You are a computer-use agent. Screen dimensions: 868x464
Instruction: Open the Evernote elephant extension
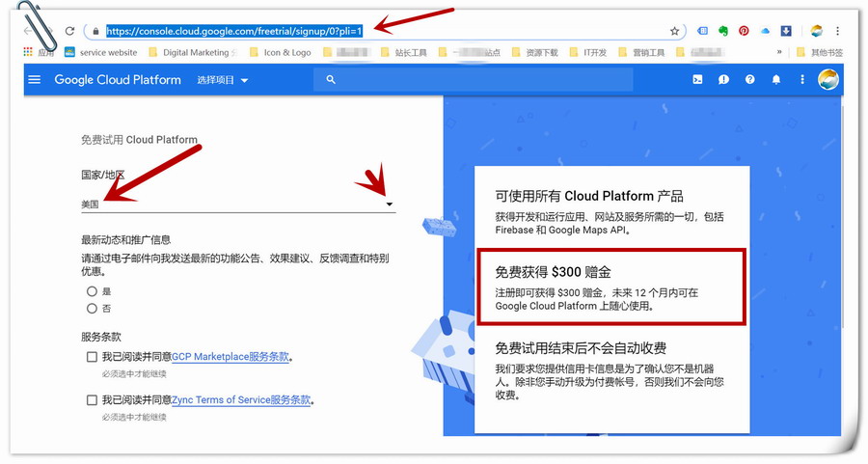pos(723,31)
